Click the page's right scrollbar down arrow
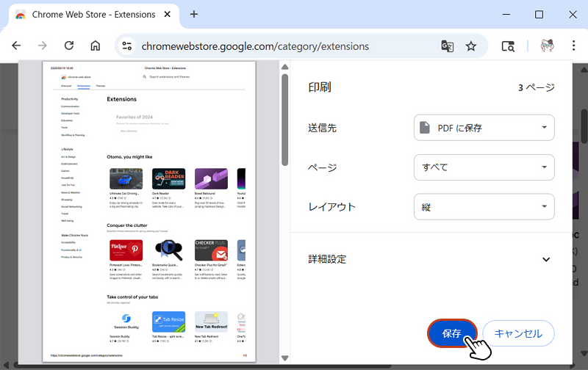 point(584,353)
